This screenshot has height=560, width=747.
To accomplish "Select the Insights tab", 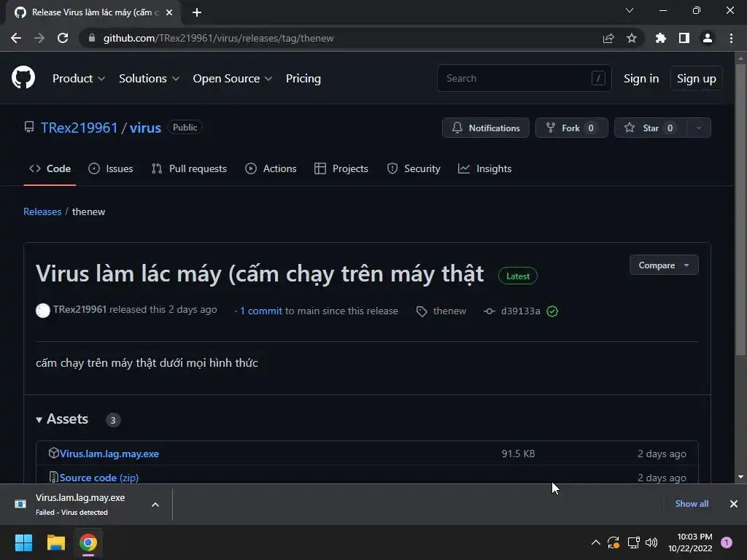I will tap(484, 168).
